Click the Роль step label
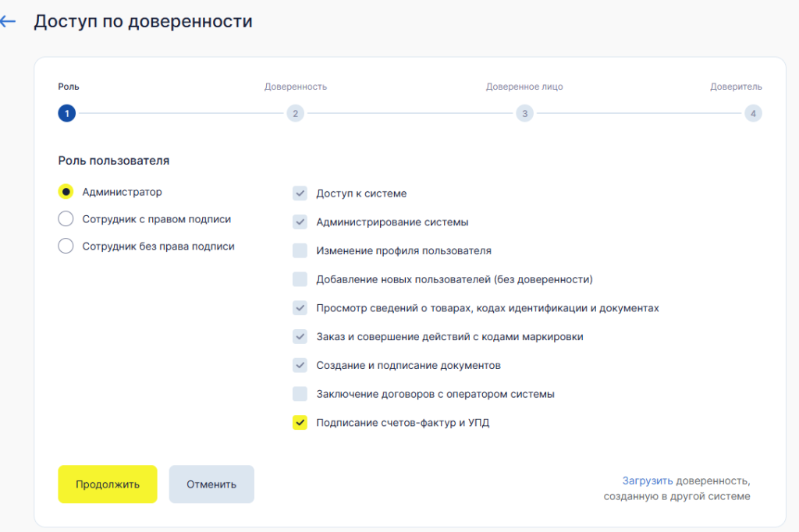 (69, 87)
